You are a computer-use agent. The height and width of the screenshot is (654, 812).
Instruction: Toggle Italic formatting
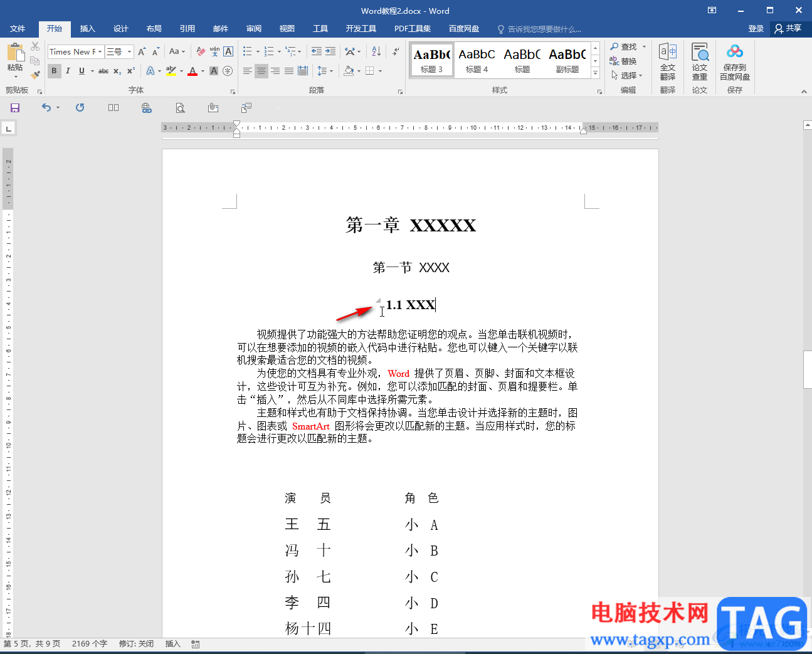[x=68, y=71]
